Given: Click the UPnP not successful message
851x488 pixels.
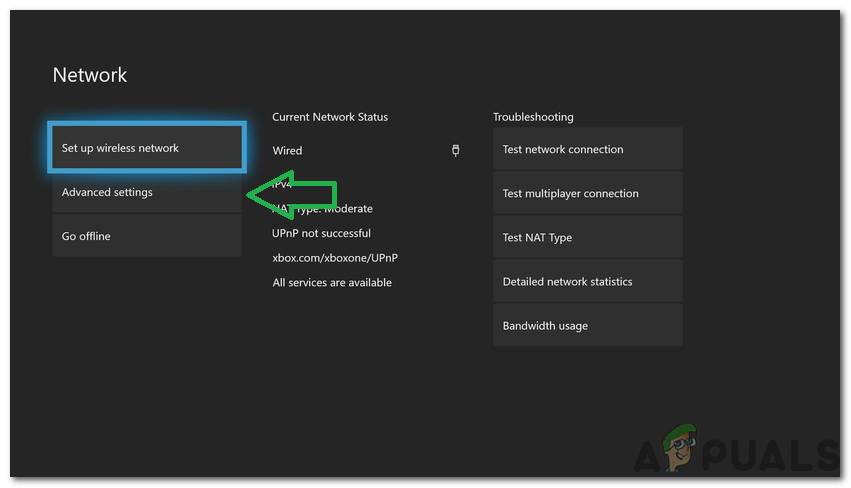Looking at the screenshot, I should (x=321, y=233).
